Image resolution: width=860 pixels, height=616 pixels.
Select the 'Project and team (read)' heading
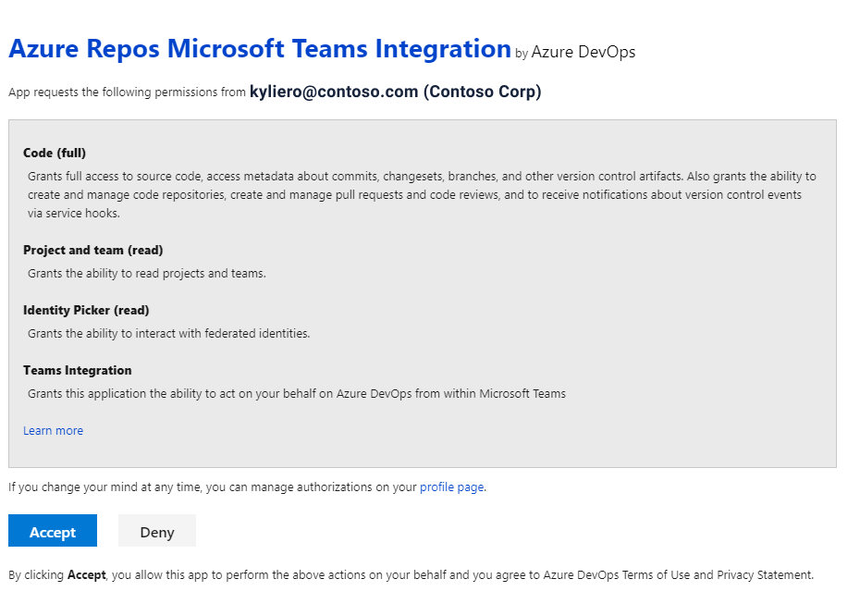(x=92, y=250)
